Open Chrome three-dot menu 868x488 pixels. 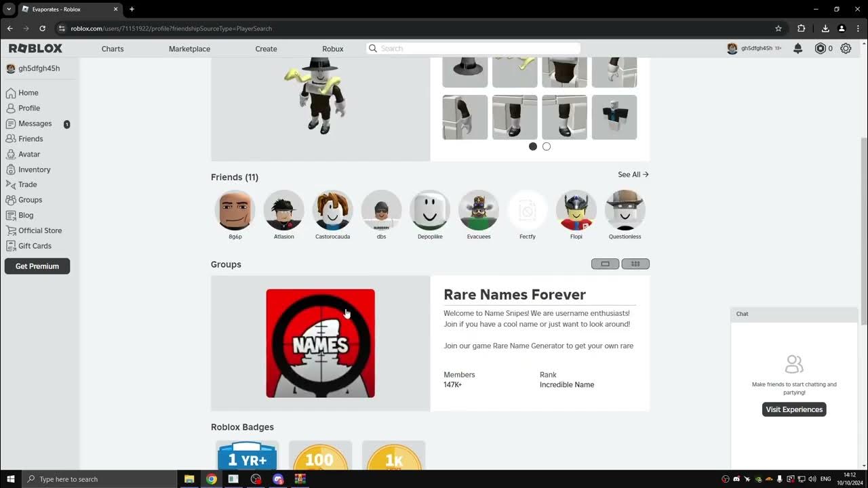pos(858,28)
